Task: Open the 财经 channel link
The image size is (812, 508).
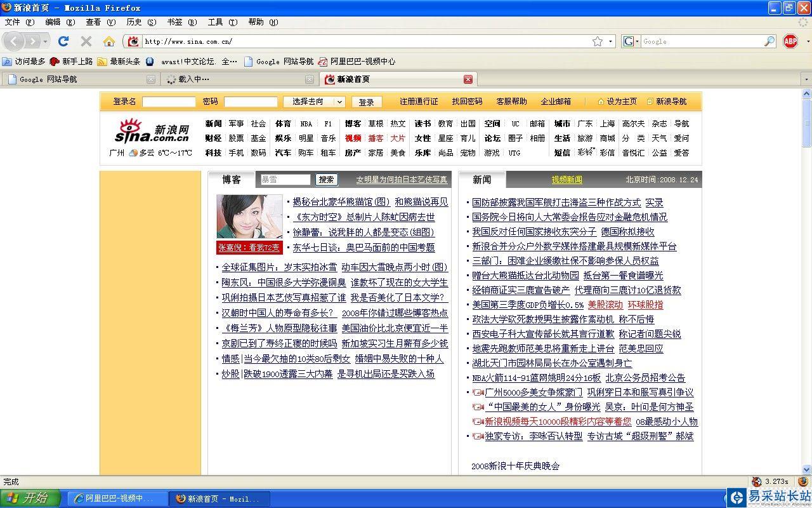Action: click(213, 138)
